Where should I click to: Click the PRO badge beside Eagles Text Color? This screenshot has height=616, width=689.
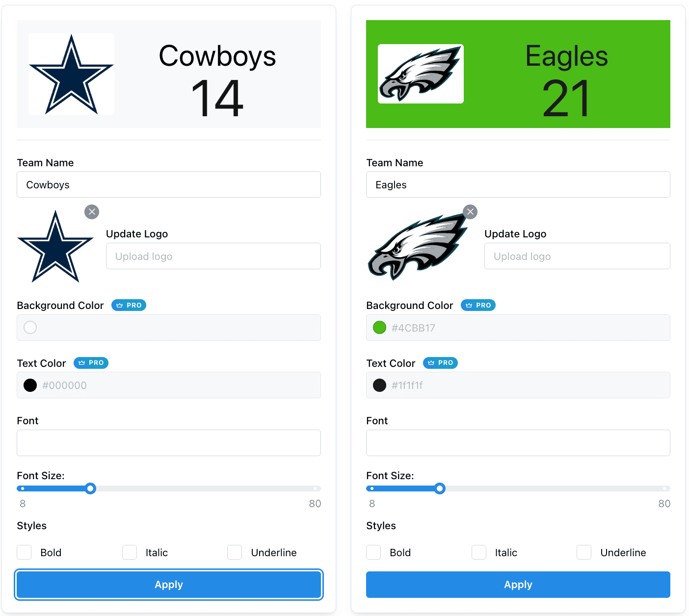pyautogui.click(x=440, y=363)
